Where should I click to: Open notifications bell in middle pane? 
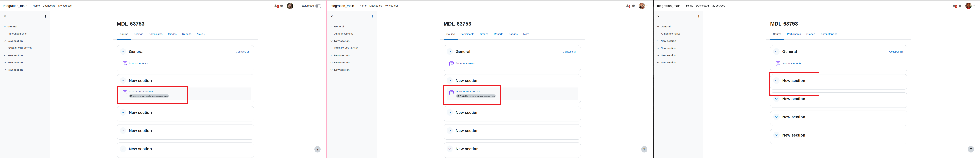[x=628, y=6]
